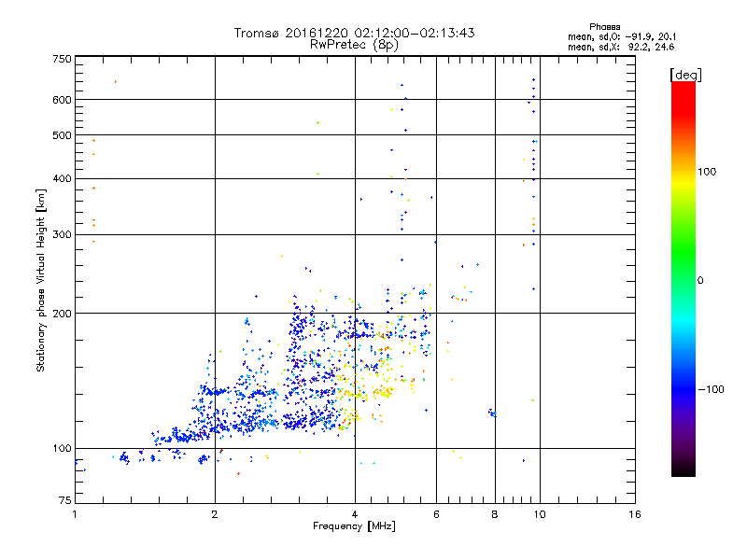
Task: Click the x-axis tick label 2
Action: [215, 514]
